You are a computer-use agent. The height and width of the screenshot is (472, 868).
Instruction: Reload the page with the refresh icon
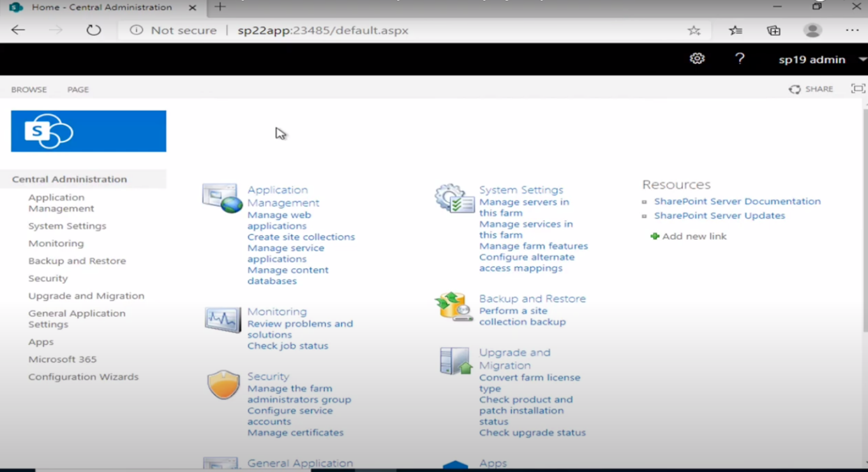pos(94,29)
